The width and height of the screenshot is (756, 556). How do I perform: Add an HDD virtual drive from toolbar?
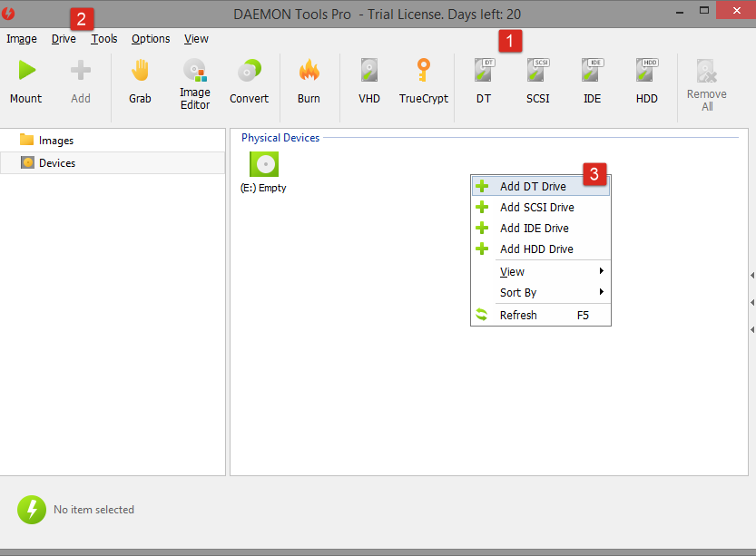(x=646, y=82)
